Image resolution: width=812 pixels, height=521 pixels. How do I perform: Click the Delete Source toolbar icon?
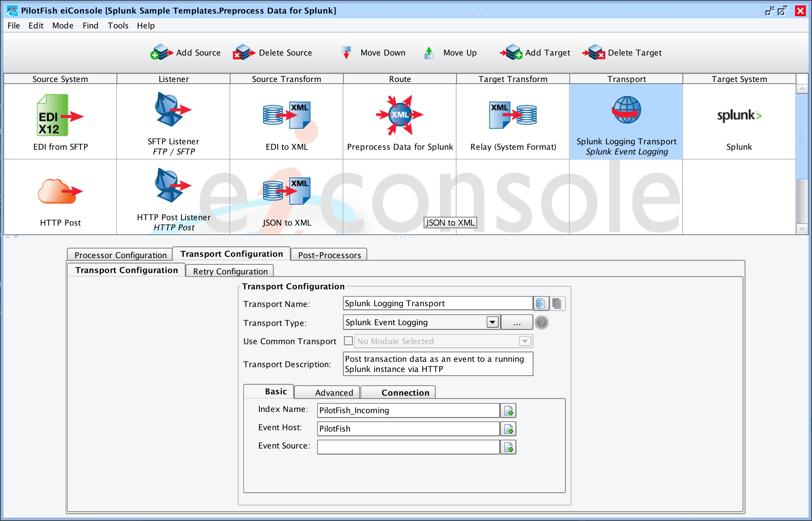pos(244,53)
